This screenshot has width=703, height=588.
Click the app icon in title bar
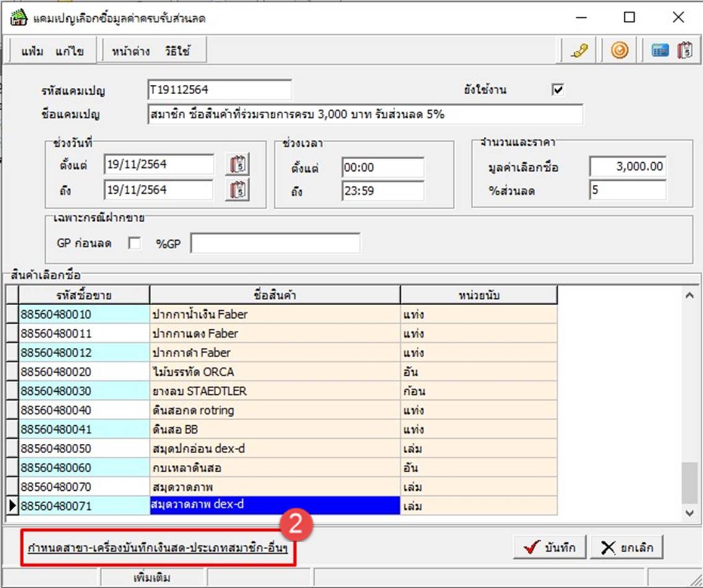pos(19,18)
